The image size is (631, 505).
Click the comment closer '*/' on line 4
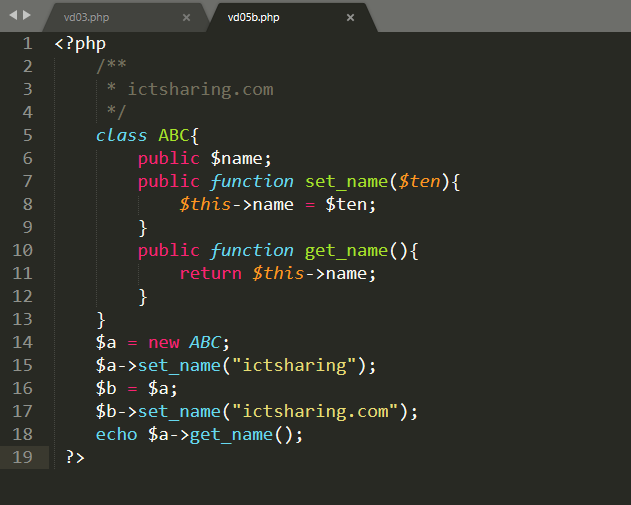tap(117, 112)
